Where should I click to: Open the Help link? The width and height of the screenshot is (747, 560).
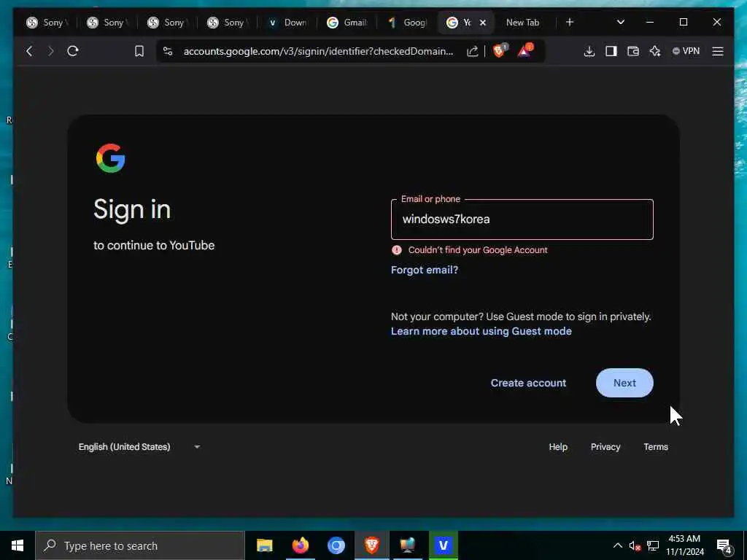(x=558, y=447)
